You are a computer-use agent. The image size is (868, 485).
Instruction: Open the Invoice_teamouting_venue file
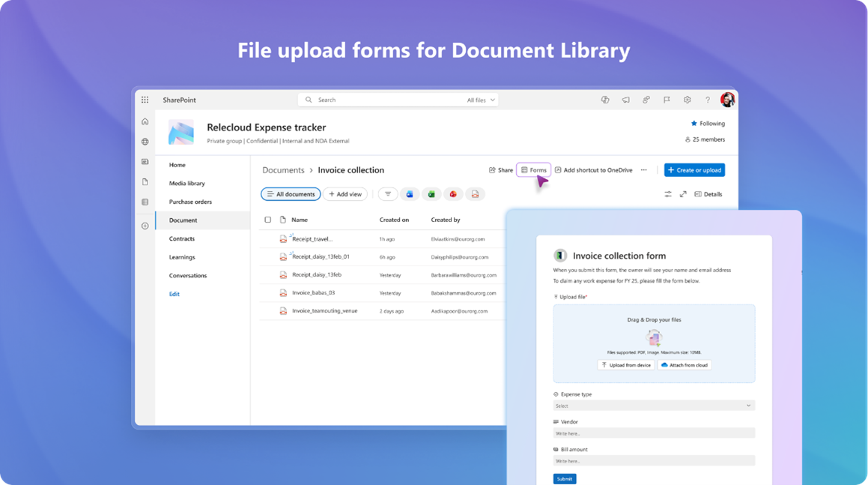[x=324, y=311]
